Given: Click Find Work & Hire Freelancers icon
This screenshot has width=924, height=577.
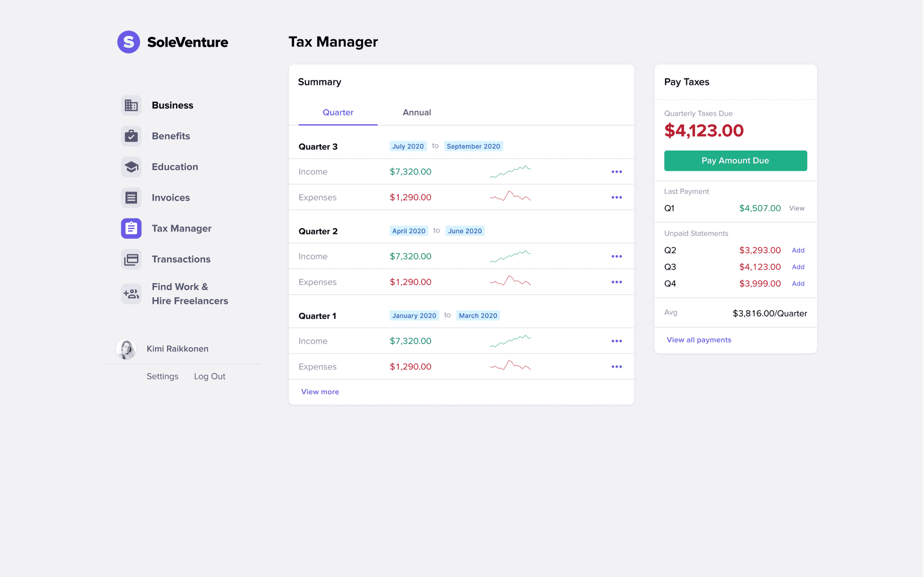Looking at the screenshot, I should [131, 294].
